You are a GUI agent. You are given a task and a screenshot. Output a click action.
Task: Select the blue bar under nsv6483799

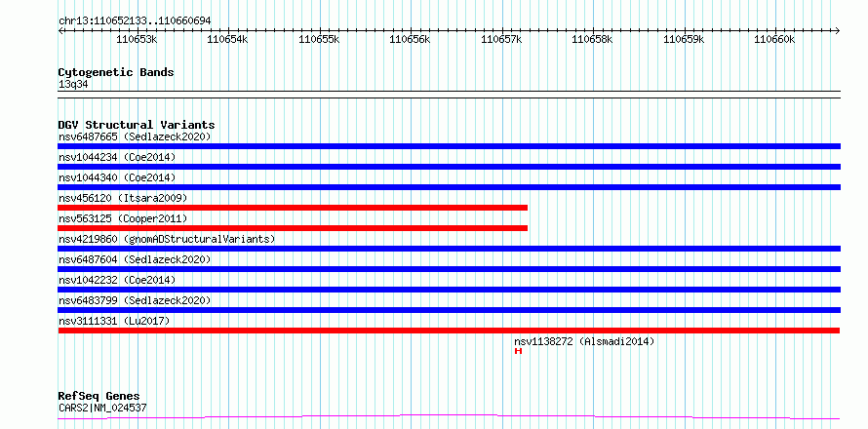449,310
